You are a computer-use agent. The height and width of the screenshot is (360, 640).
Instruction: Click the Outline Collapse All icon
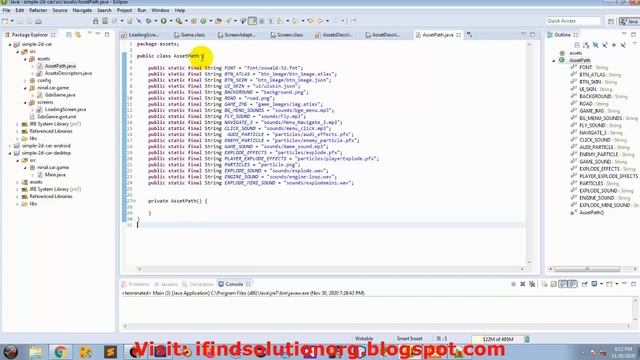click(x=577, y=45)
